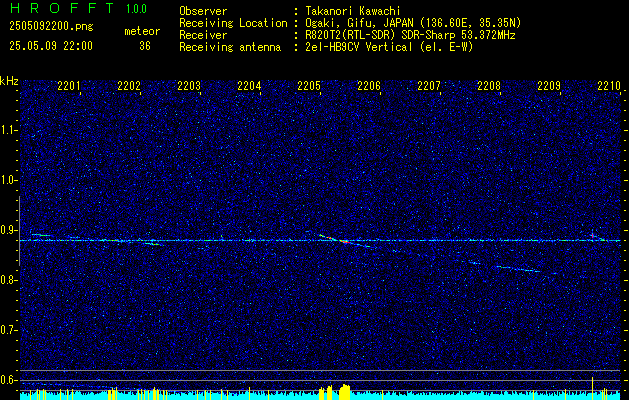Click the red echo spike near 2210
Image resolution: width=629 pixels, height=400 pixels.
tap(592, 236)
